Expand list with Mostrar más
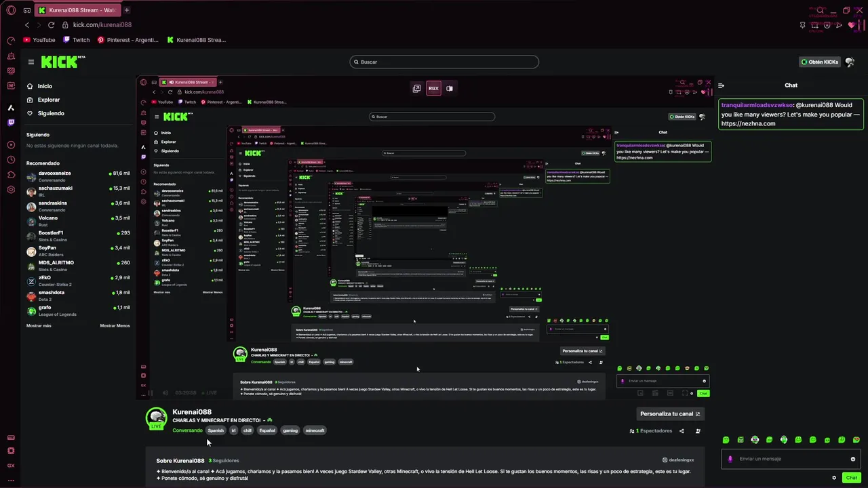The height and width of the screenshot is (488, 868). pyautogui.click(x=39, y=325)
